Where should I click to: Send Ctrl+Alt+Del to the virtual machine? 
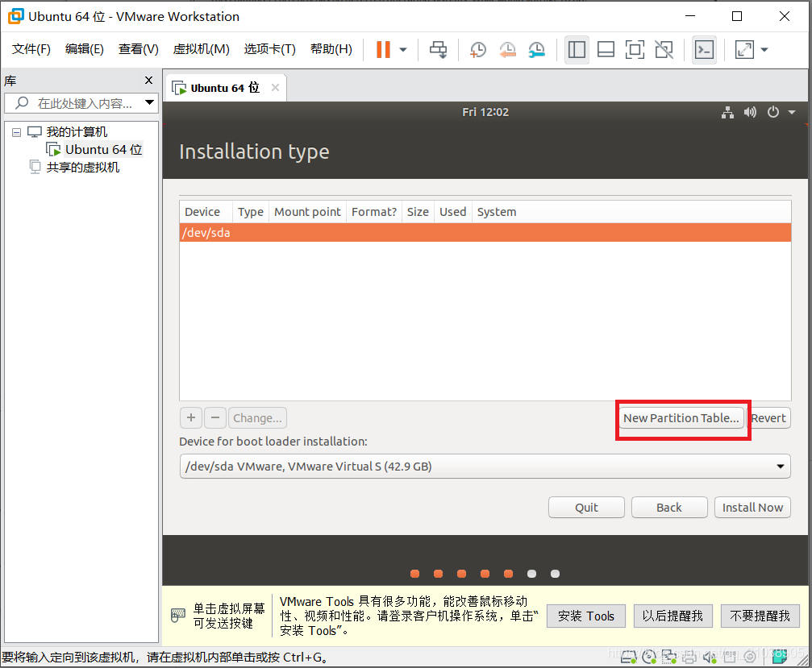(438, 50)
